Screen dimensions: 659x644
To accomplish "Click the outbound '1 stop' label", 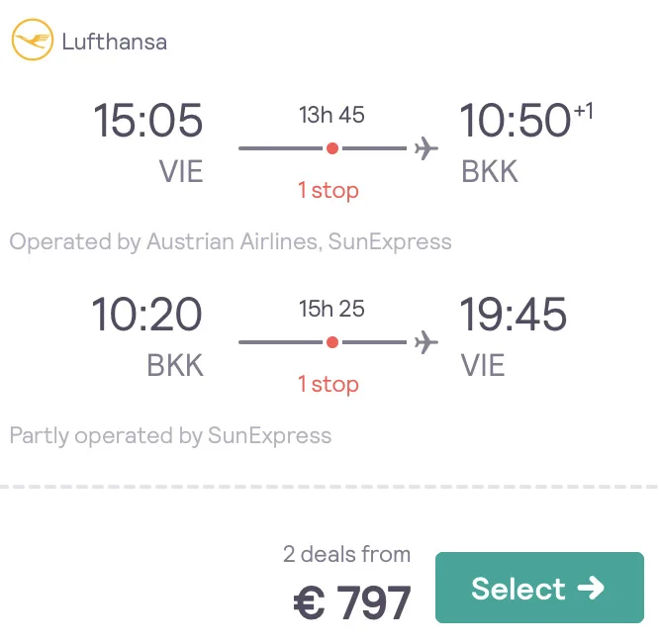I will [x=329, y=190].
